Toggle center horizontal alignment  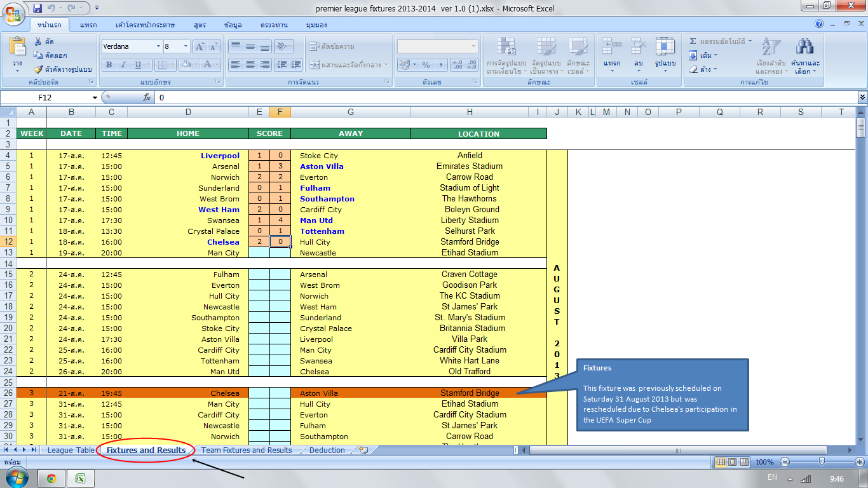(250, 64)
